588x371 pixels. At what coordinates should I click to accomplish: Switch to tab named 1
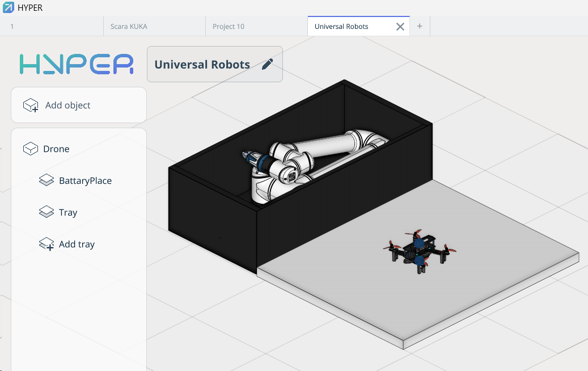pyautogui.click(x=12, y=27)
